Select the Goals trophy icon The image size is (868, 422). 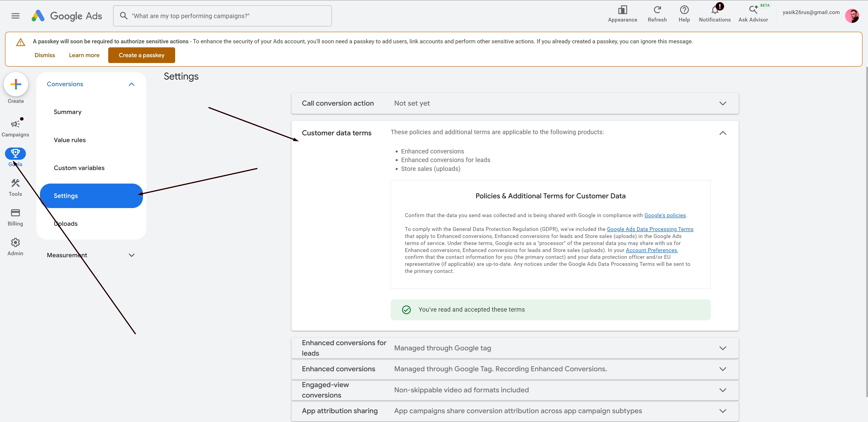[x=15, y=153]
